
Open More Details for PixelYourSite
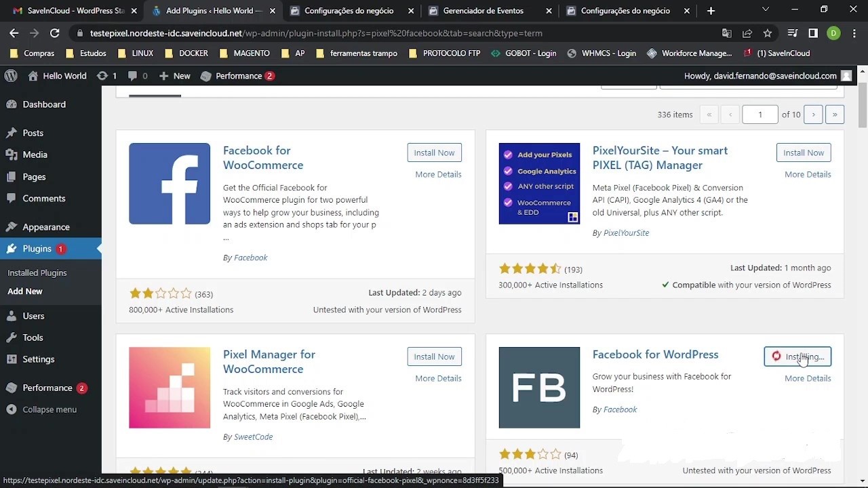[808, 174]
